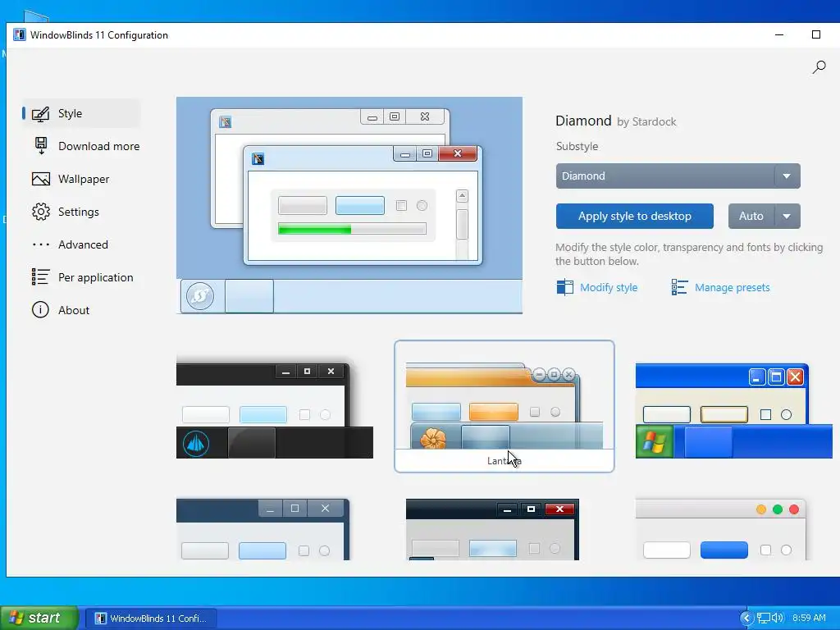
Task: Click the Manage presets link
Action: (732, 288)
